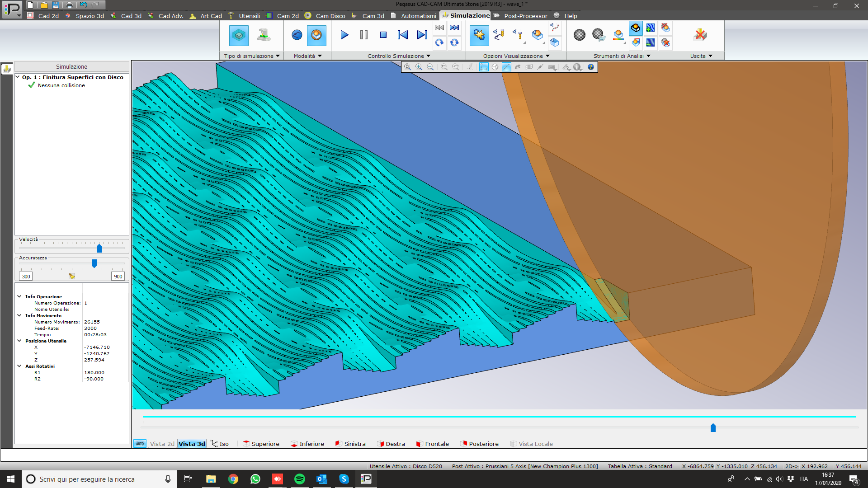Click the double-arrow refresh simulation icon
Image resolution: width=868 pixels, height=488 pixels.
tap(454, 42)
